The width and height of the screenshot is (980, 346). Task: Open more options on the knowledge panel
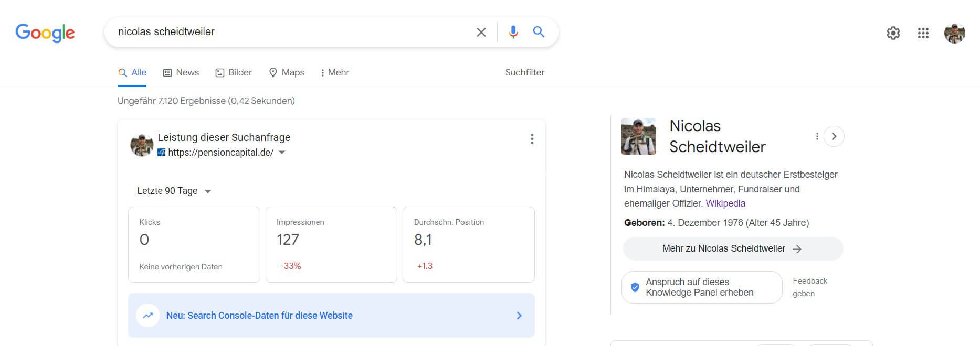(817, 136)
